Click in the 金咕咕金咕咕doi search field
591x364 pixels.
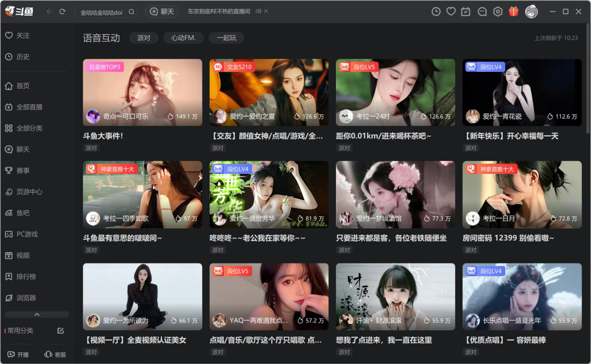coord(101,12)
